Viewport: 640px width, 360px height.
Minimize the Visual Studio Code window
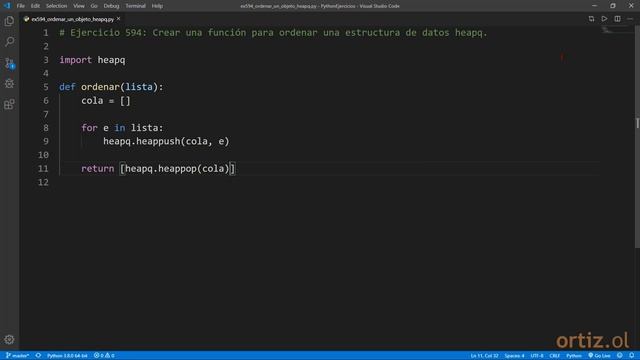pos(594,6)
